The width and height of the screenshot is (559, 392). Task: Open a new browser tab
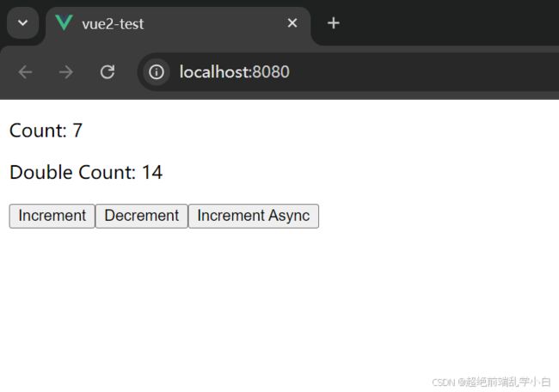click(334, 23)
